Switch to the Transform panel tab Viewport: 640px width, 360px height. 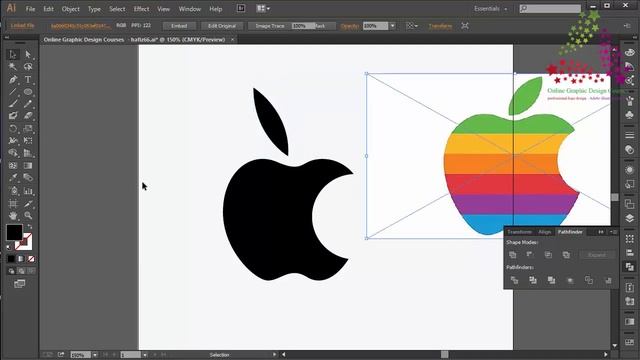[x=520, y=232]
